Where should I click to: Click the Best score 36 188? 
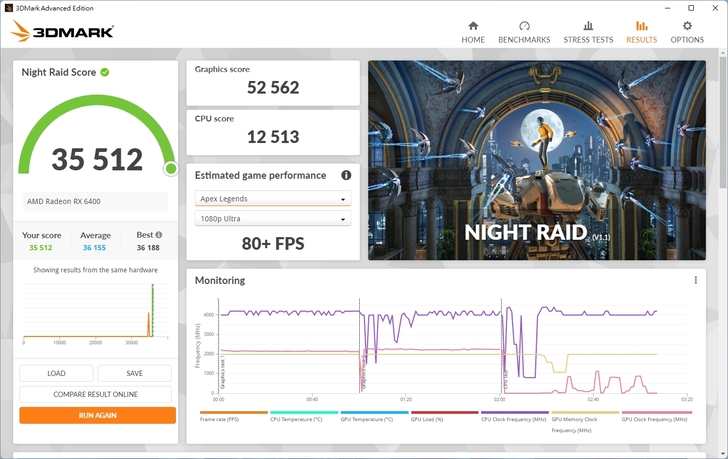pyautogui.click(x=148, y=247)
